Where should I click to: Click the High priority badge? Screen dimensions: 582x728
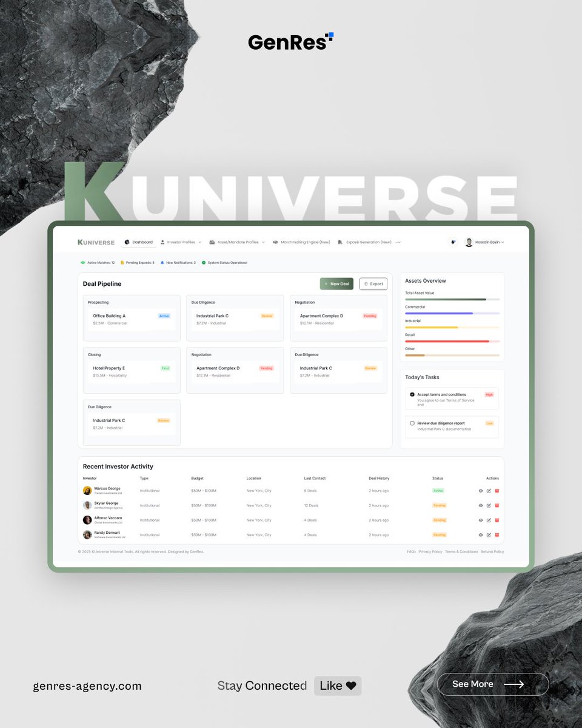pyautogui.click(x=489, y=394)
